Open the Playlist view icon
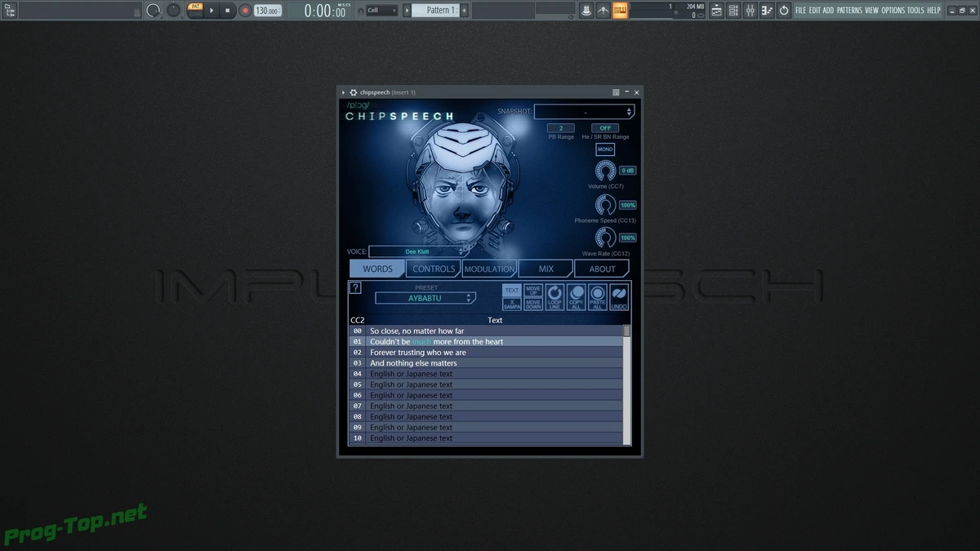Viewport: 980px width, 551px height. click(716, 11)
